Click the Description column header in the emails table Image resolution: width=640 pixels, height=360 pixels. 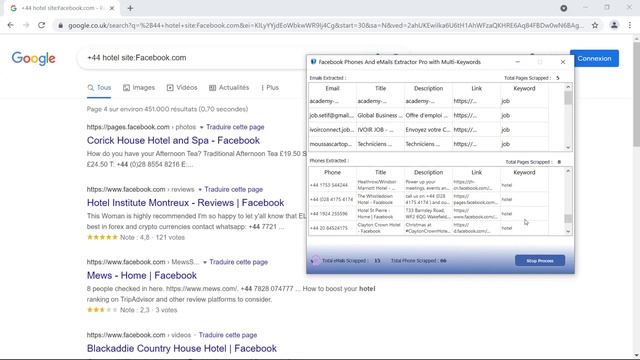pos(428,88)
